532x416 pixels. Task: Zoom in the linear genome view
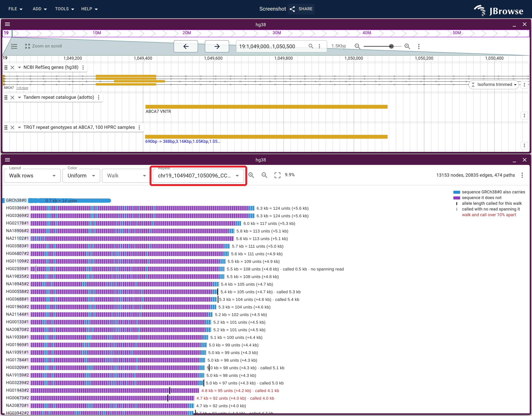click(407, 46)
